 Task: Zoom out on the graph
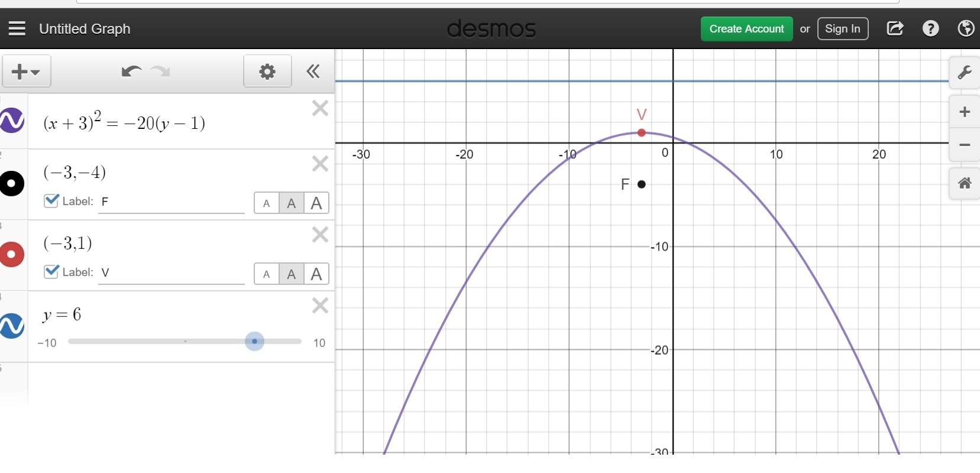click(x=965, y=145)
